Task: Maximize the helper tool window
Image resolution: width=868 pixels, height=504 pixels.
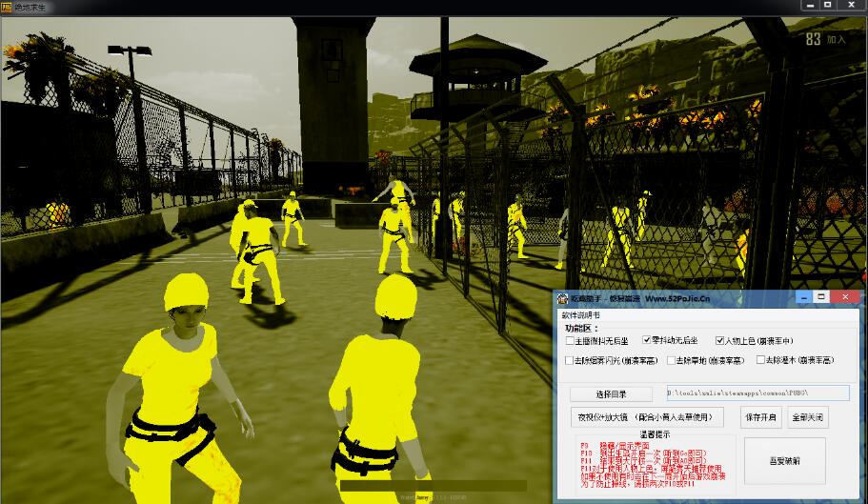Action: (821, 297)
